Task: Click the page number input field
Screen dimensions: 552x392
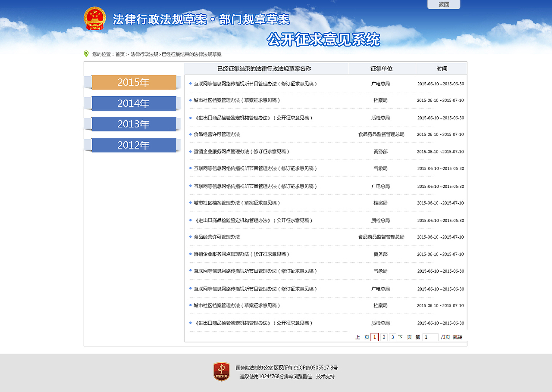Action: pos(430,337)
